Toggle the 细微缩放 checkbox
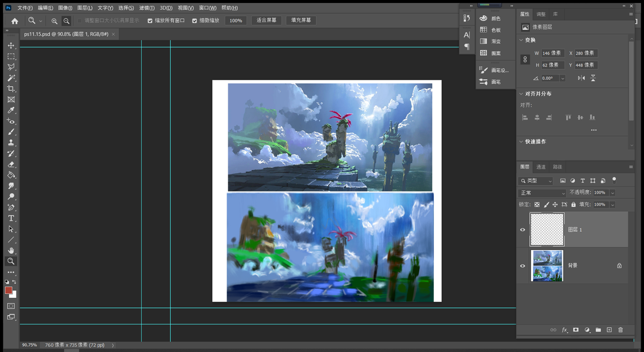This screenshot has height=352, width=644. point(195,21)
